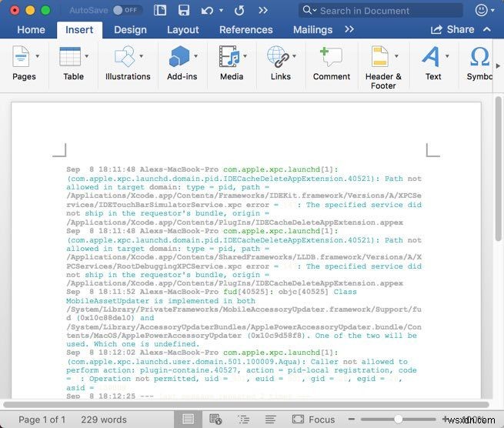This screenshot has height=428, width=504.
Task: Open the template/new document icon in title bar
Action: click(160, 10)
